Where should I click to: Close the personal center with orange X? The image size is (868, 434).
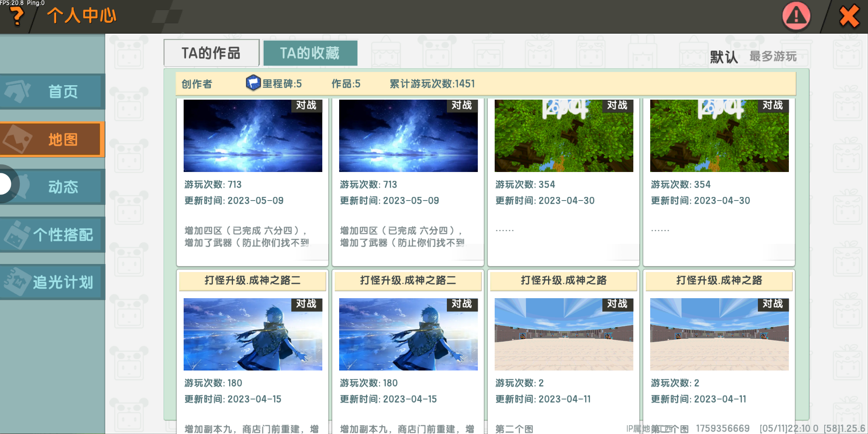[x=849, y=16]
